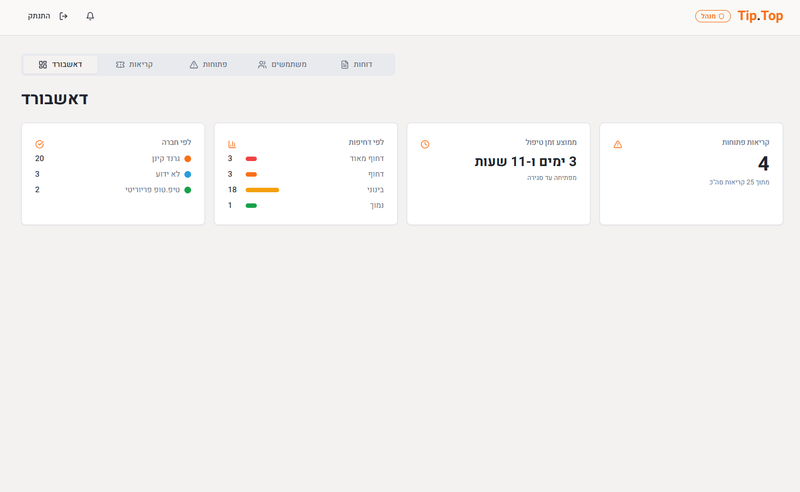Click orange dot next to גרנד קיין
The image size is (800, 492).
(x=187, y=159)
